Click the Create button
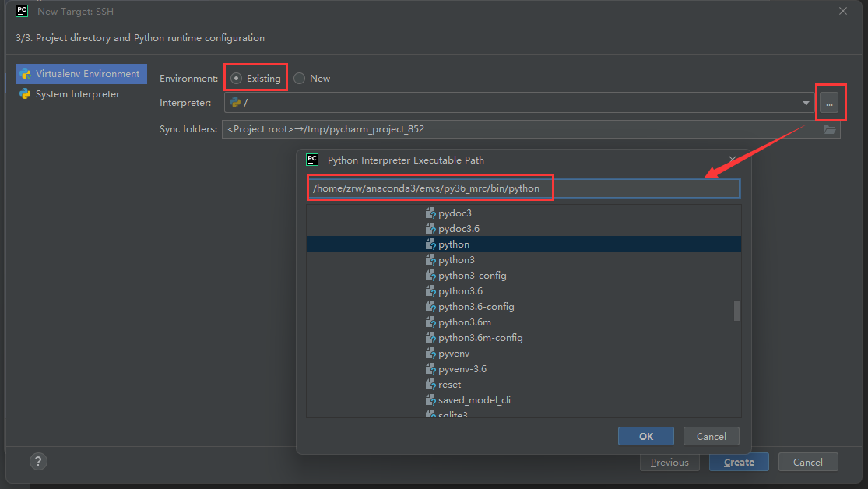The image size is (868, 489). 738,462
